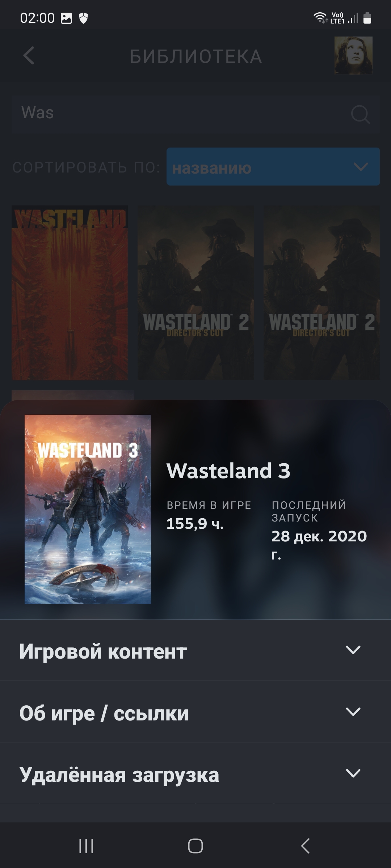Viewport: 391px width, 868px height.
Task: Expand the Удалённая загрузка section
Action: point(195,774)
